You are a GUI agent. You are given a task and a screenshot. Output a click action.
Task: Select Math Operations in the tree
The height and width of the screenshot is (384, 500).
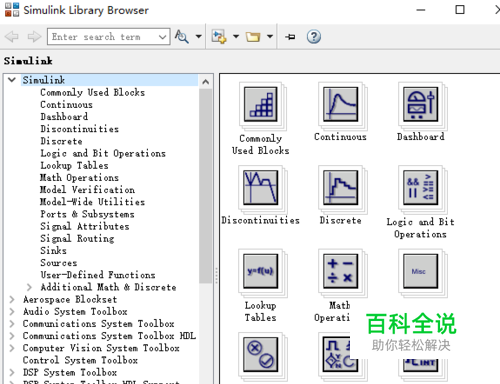click(79, 178)
